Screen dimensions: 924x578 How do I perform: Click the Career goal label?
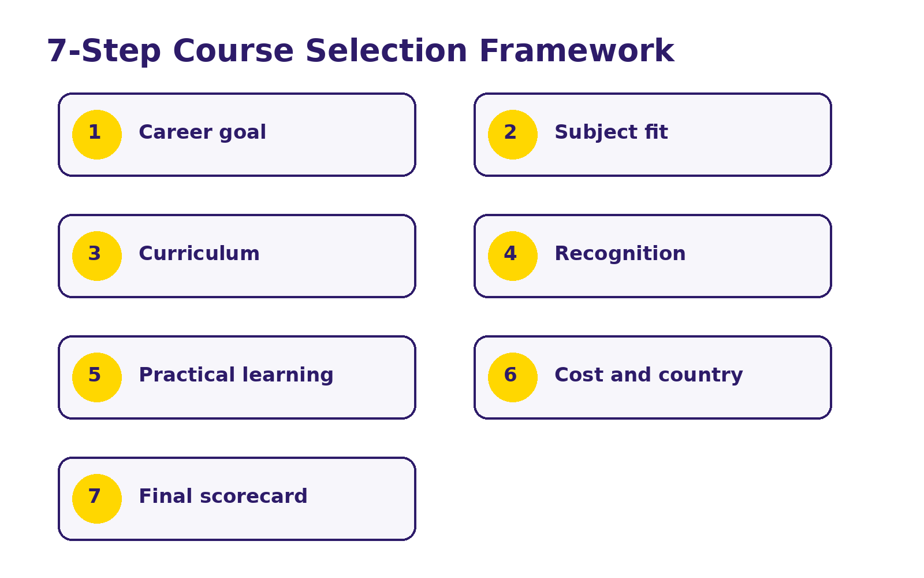coord(202,132)
